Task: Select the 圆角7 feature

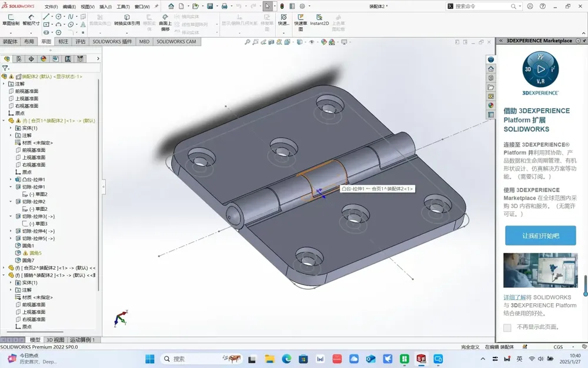Action: 28,260
